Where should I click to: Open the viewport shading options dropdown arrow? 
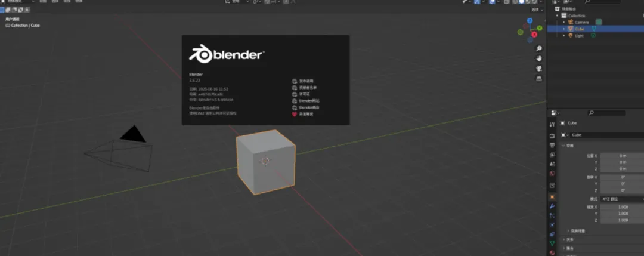(x=541, y=2)
